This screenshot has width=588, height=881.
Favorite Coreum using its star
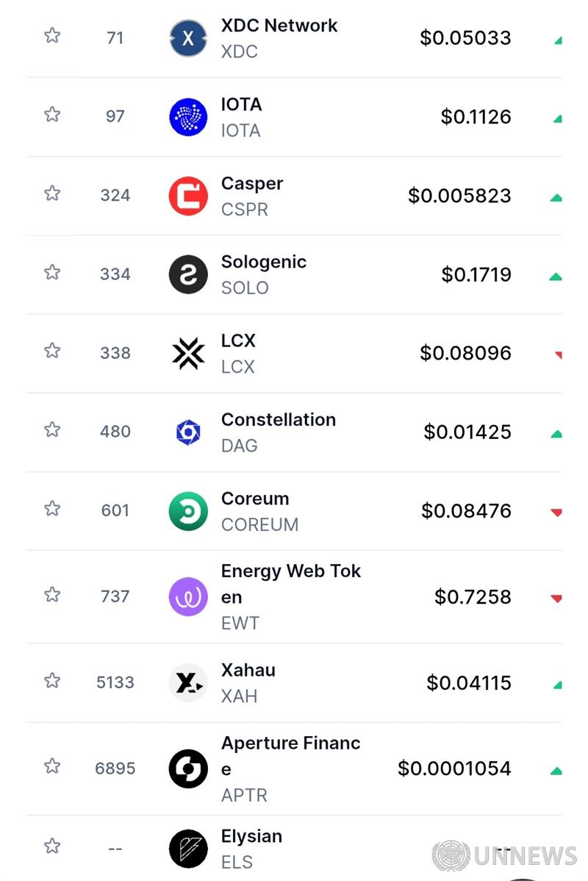click(52, 508)
